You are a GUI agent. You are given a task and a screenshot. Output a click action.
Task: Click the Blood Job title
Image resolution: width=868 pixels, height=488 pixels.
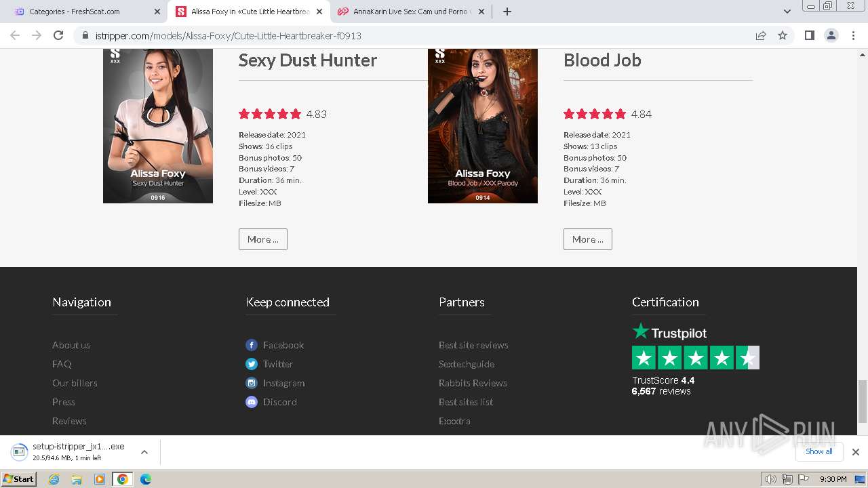click(602, 60)
